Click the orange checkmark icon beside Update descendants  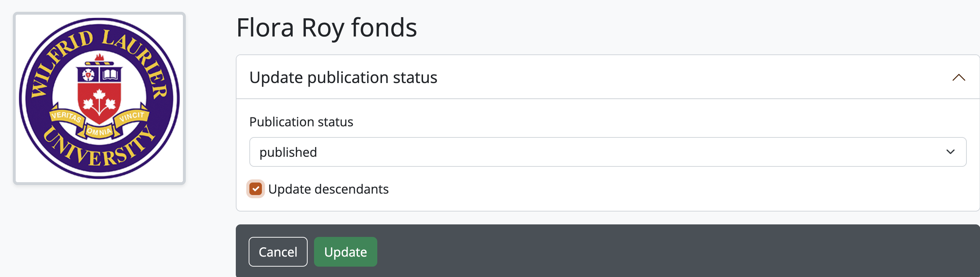pyautogui.click(x=256, y=189)
